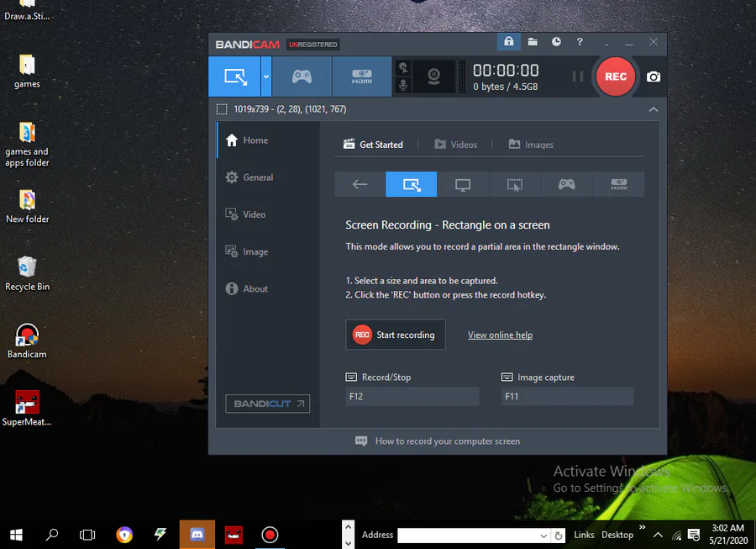Capture screenshot with camera icon
This screenshot has width=756, height=549.
654,77
